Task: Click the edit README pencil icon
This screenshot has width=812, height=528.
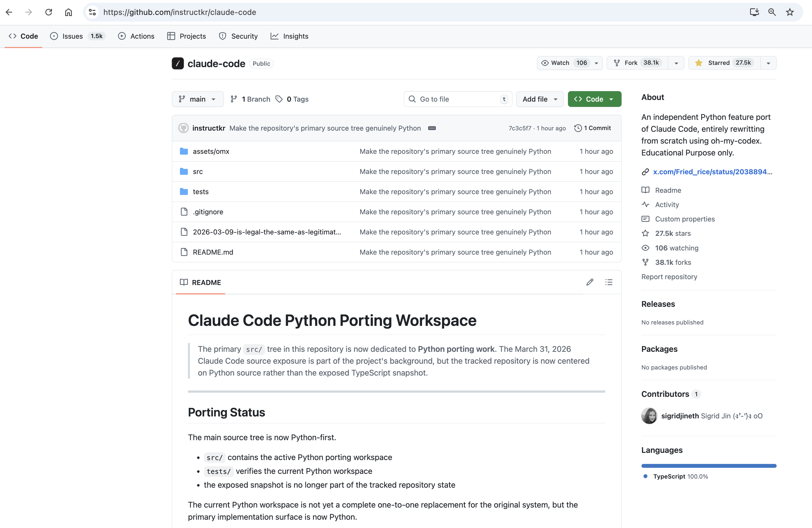Action: click(590, 282)
